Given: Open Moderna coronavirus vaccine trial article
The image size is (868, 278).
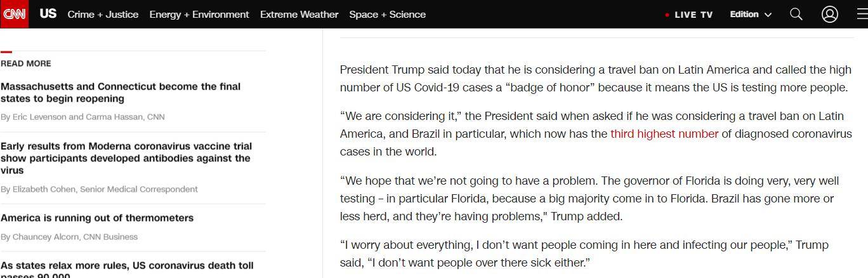Looking at the screenshot, I should pos(126,158).
